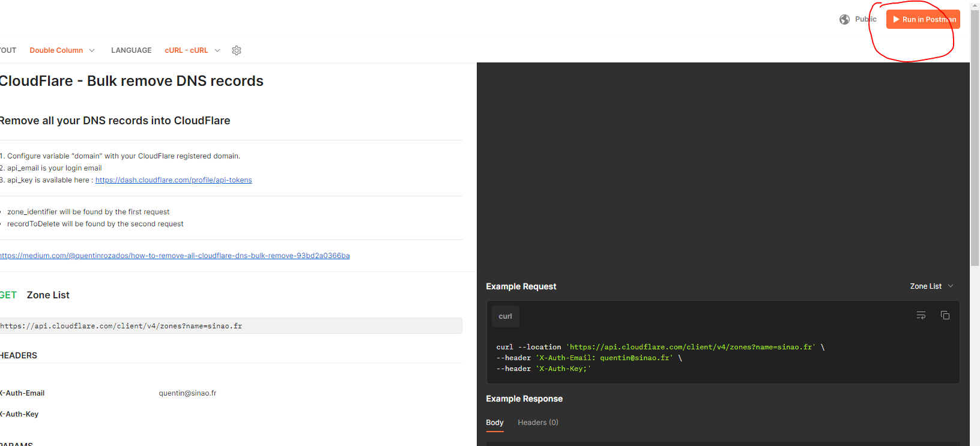This screenshot has width=980, height=446.
Task: Open the dash.cloudflare.com api-tokens link
Action: pyautogui.click(x=174, y=180)
